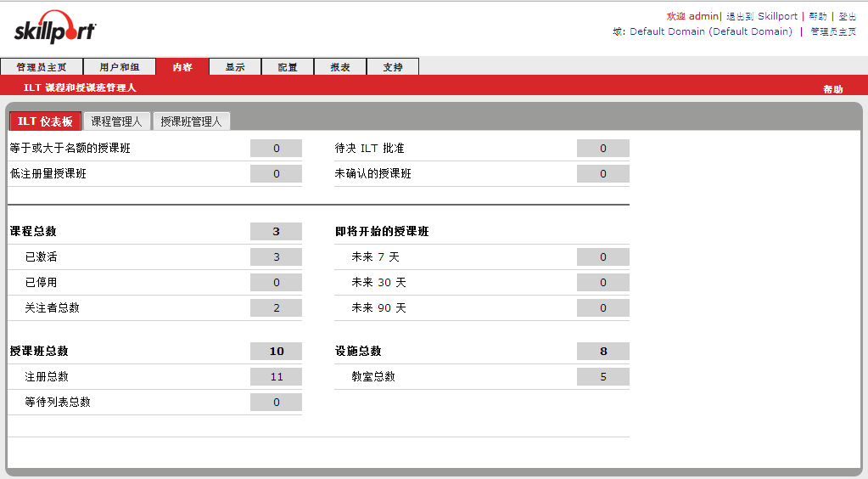Click the Skillport logo
The width and height of the screenshot is (868, 479).
click(x=55, y=28)
